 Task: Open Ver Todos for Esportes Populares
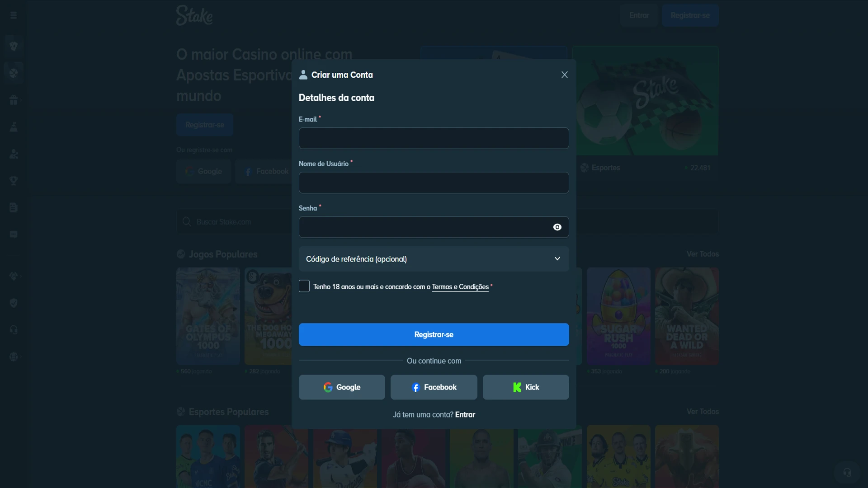click(703, 412)
